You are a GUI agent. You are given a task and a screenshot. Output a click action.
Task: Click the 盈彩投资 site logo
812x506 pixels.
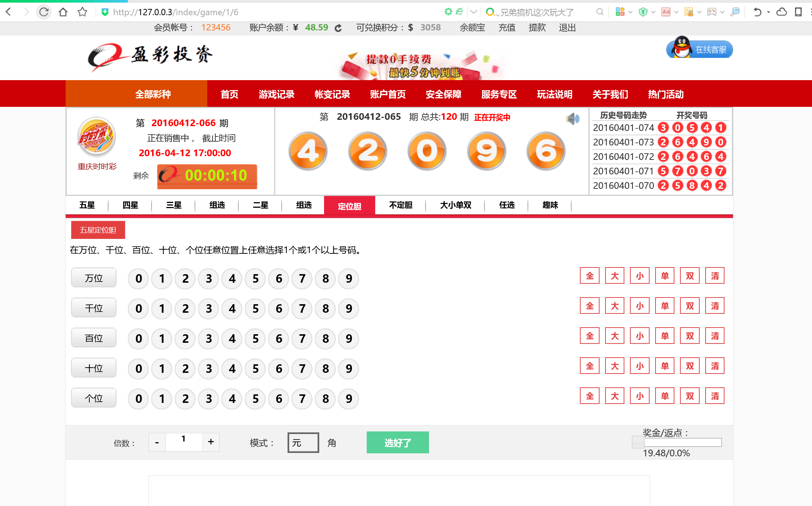[150, 56]
